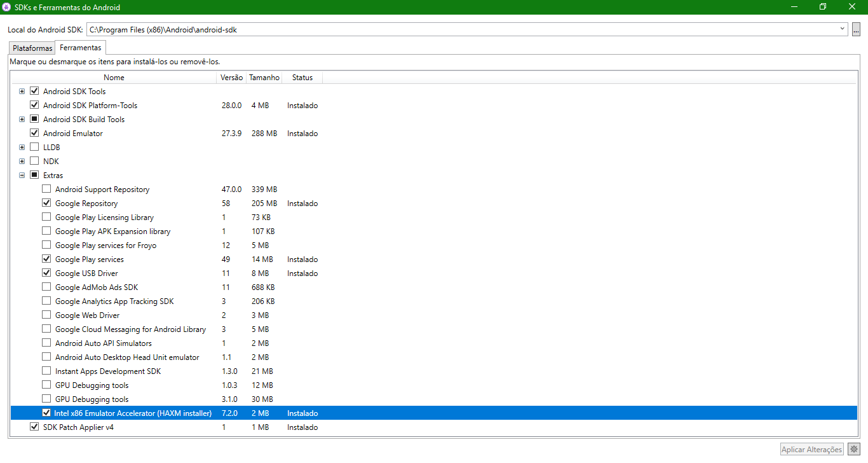
Task: Check Google Play Licensing Library checkbox
Action: tap(46, 217)
